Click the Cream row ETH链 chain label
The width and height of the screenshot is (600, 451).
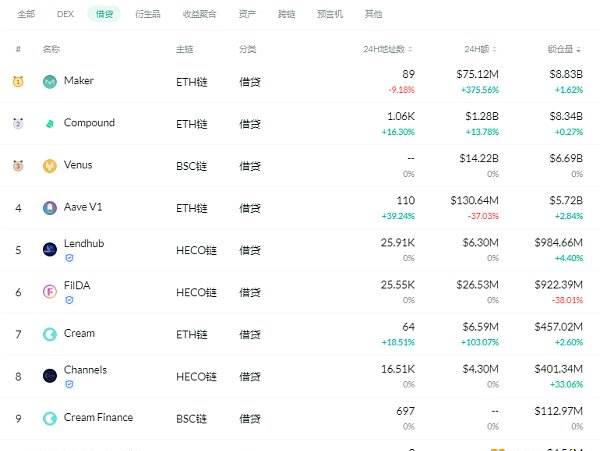pyautogui.click(x=191, y=334)
